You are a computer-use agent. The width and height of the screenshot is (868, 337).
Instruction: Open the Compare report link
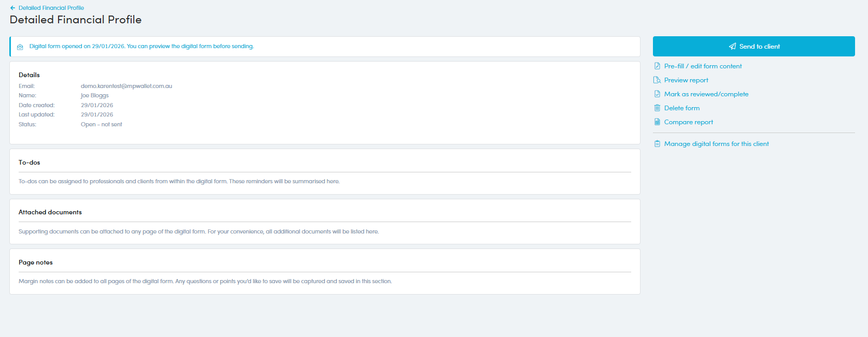(688, 122)
